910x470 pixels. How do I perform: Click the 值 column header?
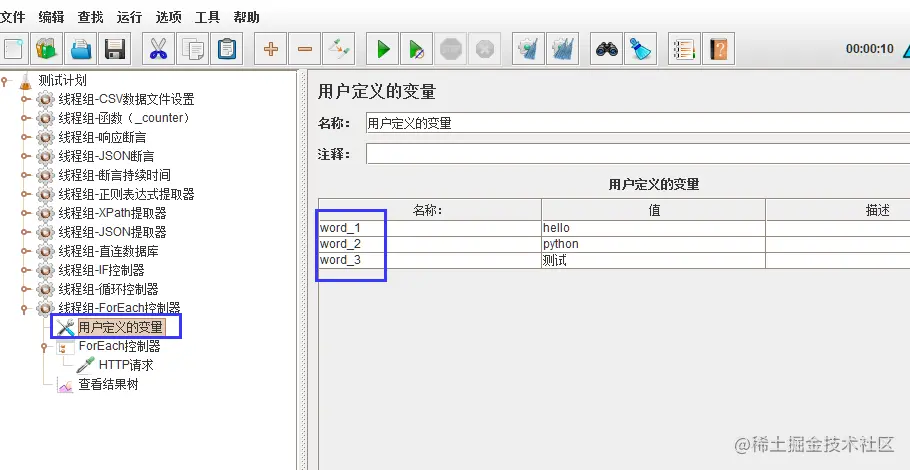653,210
